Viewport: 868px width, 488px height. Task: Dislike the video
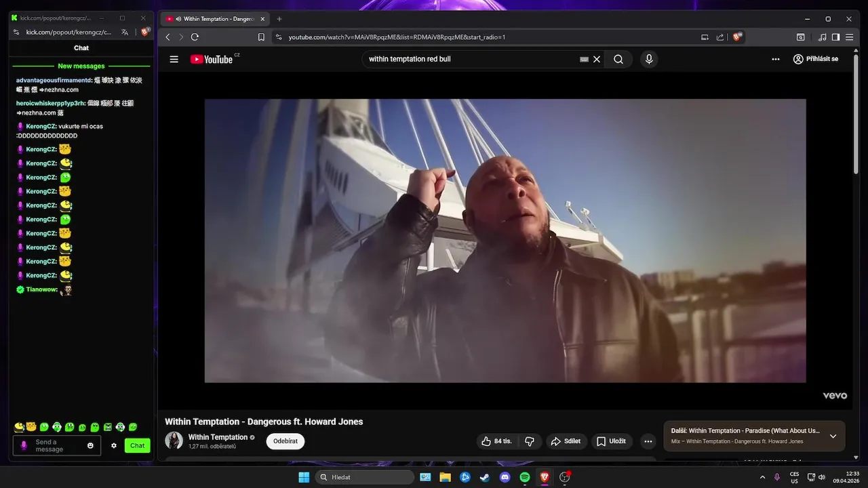point(530,441)
